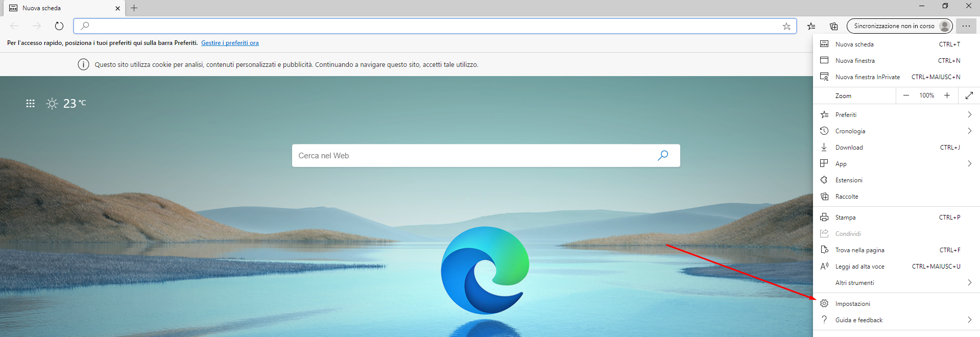Click the sun weather icon
980x337 pixels.
coord(52,104)
